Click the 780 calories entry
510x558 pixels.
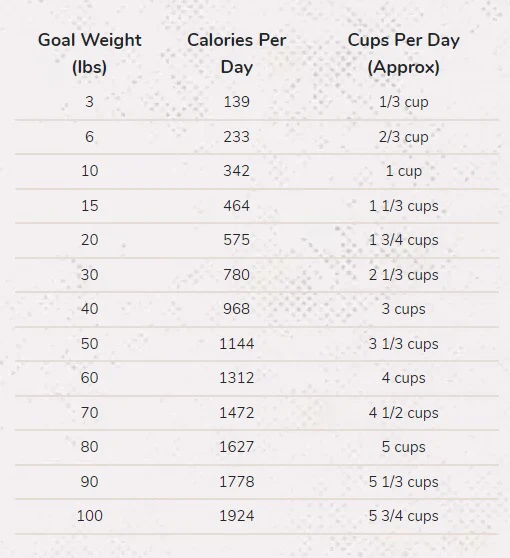coord(237,275)
